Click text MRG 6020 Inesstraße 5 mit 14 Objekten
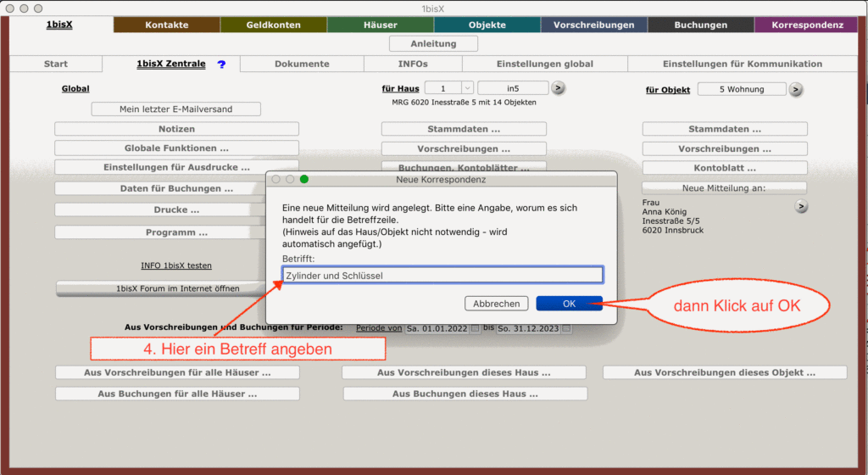Viewport: 868px width, 475px height. 464,103
